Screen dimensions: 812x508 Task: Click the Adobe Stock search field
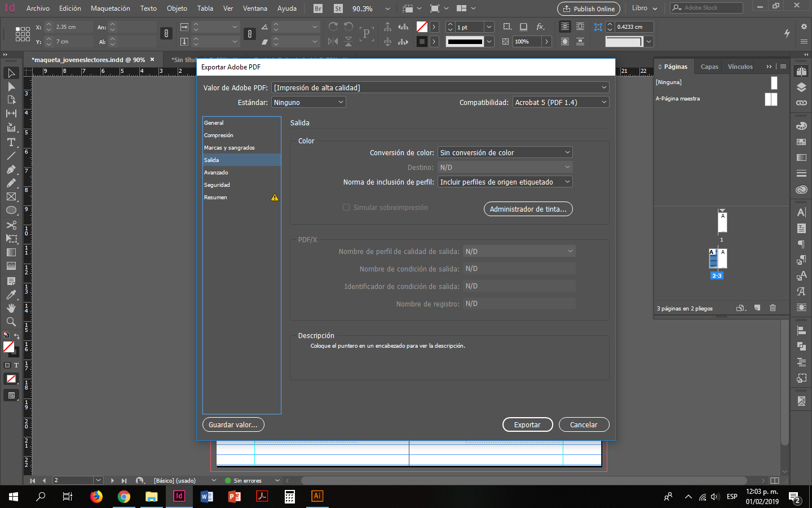[707, 8]
